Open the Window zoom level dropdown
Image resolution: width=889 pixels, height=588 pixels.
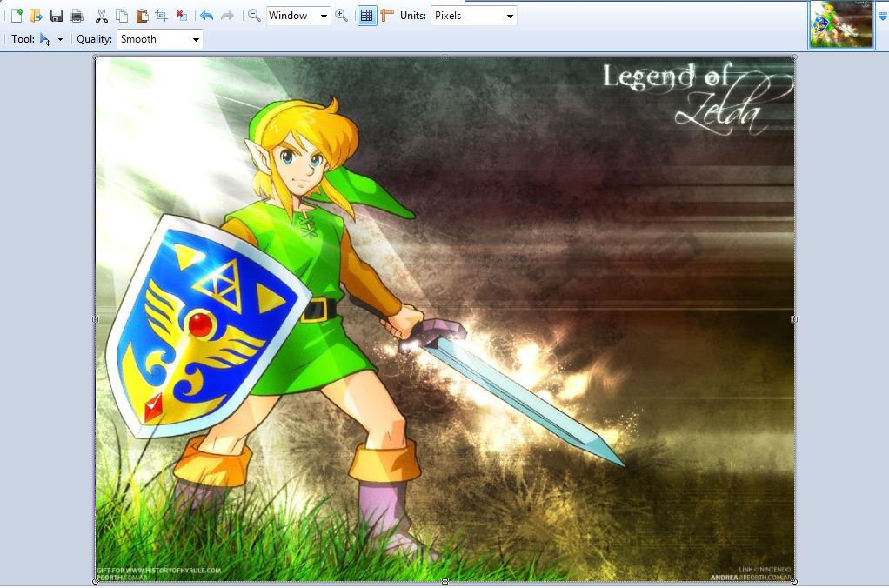(x=298, y=16)
